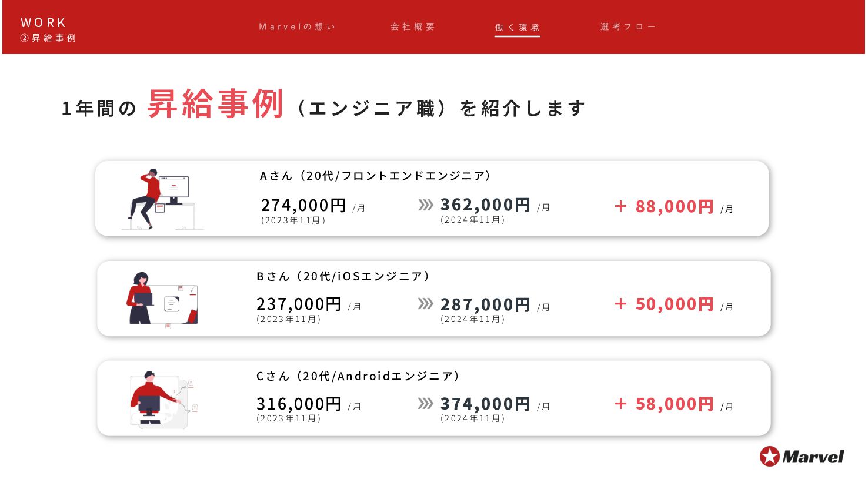Open the Marvelの想い tab
The height and width of the screenshot is (486, 868).
pyautogui.click(x=297, y=27)
